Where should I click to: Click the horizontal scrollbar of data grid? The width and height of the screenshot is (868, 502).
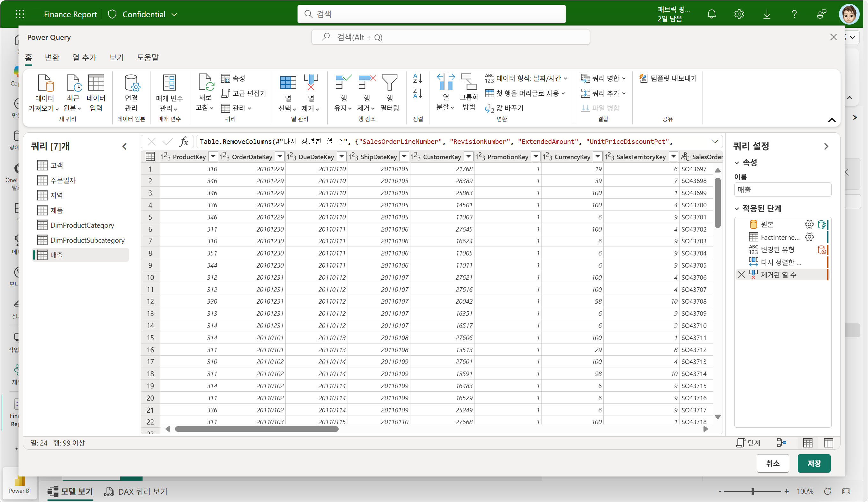(257, 429)
